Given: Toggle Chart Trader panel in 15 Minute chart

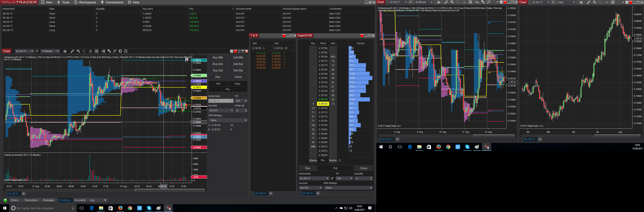Looking at the screenshot, I should 103,51.
